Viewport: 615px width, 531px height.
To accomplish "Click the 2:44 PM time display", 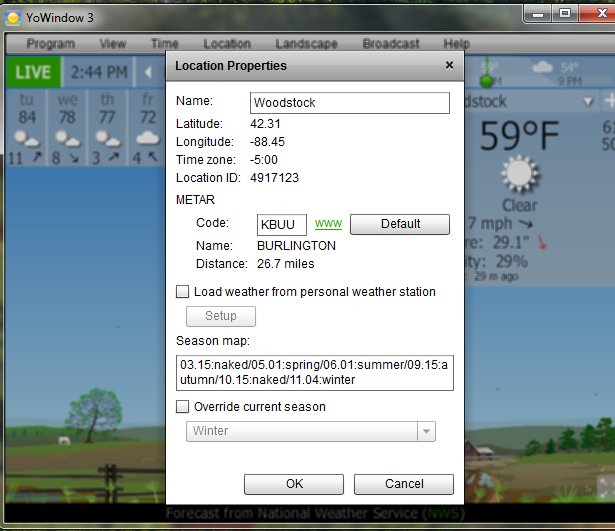I will pyautogui.click(x=99, y=72).
